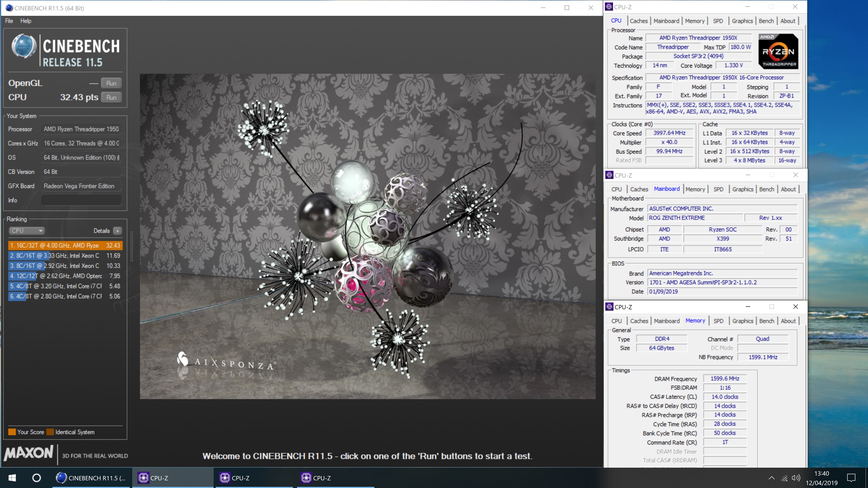This screenshot has height=488, width=868.
Task: Activate the third CPU-Z taskbar button
Action: [x=336, y=478]
